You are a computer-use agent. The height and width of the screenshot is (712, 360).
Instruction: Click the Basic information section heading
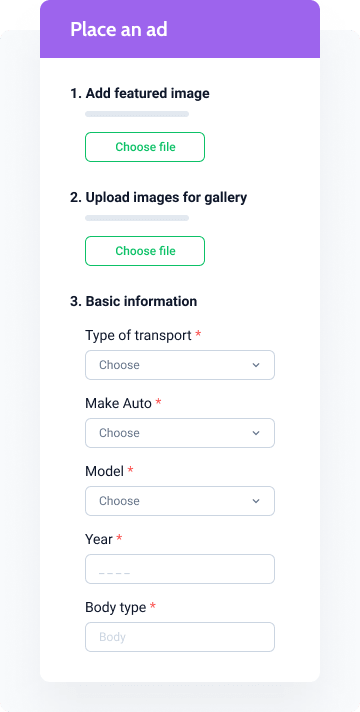133,302
